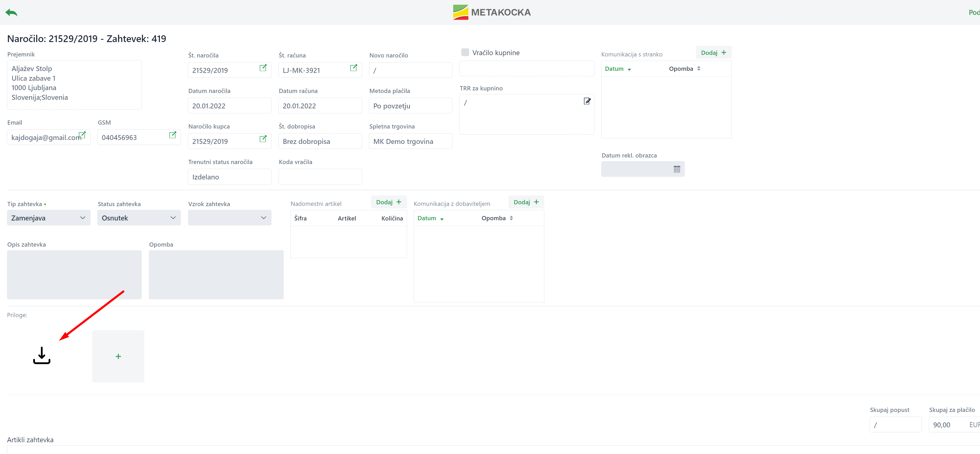Screen dimensions: 980x454
Task: Click the email external link icon
Action: pos(82,135)
